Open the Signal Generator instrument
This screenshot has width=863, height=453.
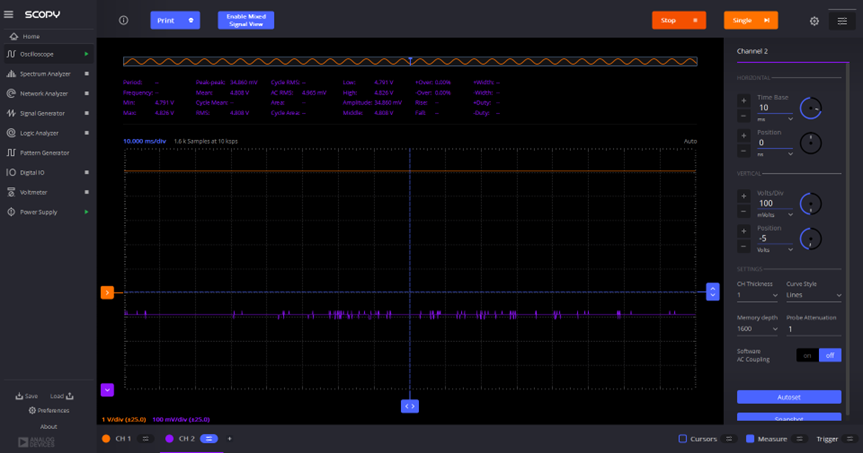[x=42, y=113]
